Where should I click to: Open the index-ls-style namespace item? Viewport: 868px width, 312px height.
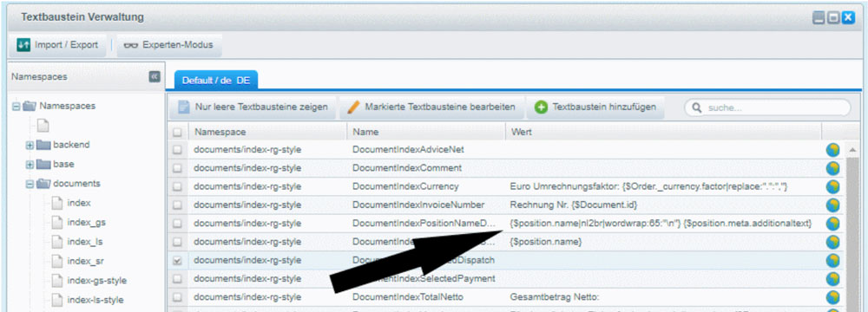tap(88, 300)
